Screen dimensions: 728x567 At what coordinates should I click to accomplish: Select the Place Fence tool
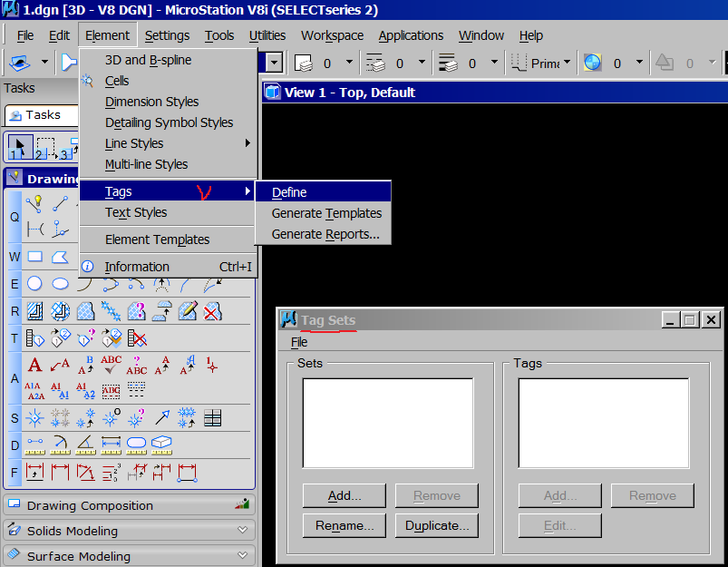coord(45,148)
